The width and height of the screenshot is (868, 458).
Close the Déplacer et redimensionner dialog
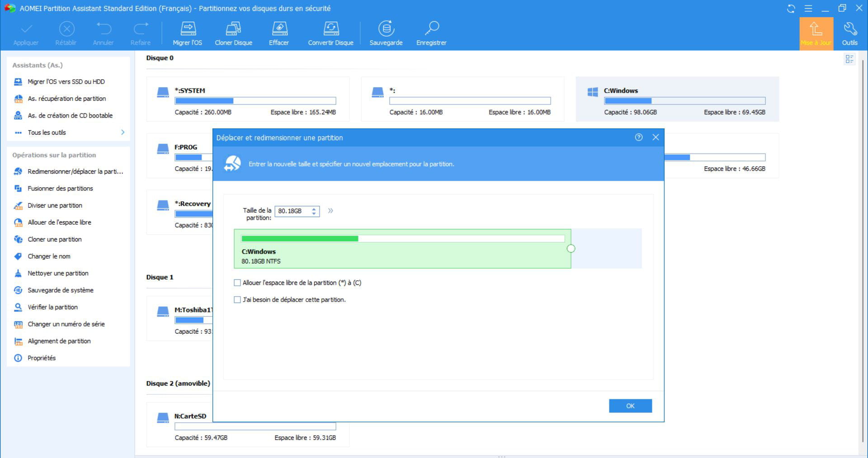[656, 137]
